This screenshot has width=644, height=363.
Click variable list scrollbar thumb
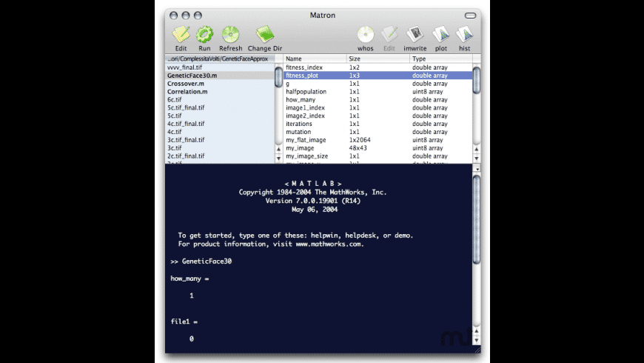click(477, 81)
